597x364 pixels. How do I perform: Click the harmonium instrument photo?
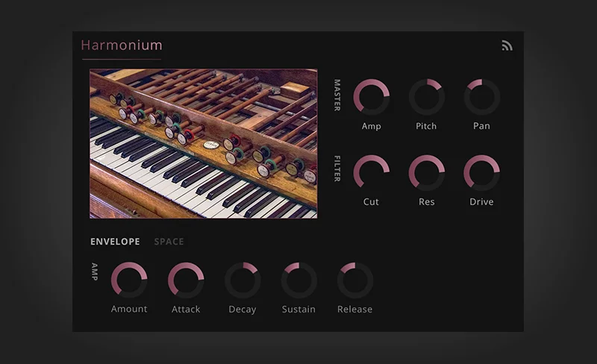pyautogui.click(x=203, y=143)
